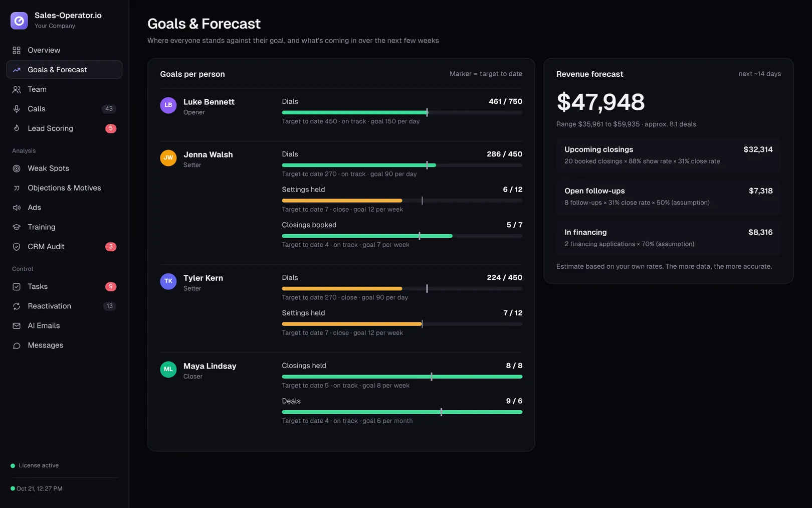Click Maya Lindsay's Deals progress bar
This screenshot has height=508, width=812.
[402, 412]
